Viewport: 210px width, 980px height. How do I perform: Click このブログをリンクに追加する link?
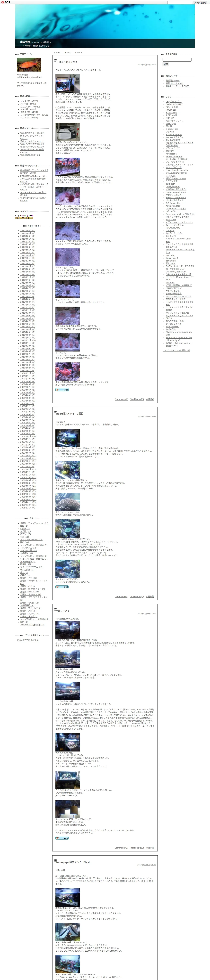176,350
